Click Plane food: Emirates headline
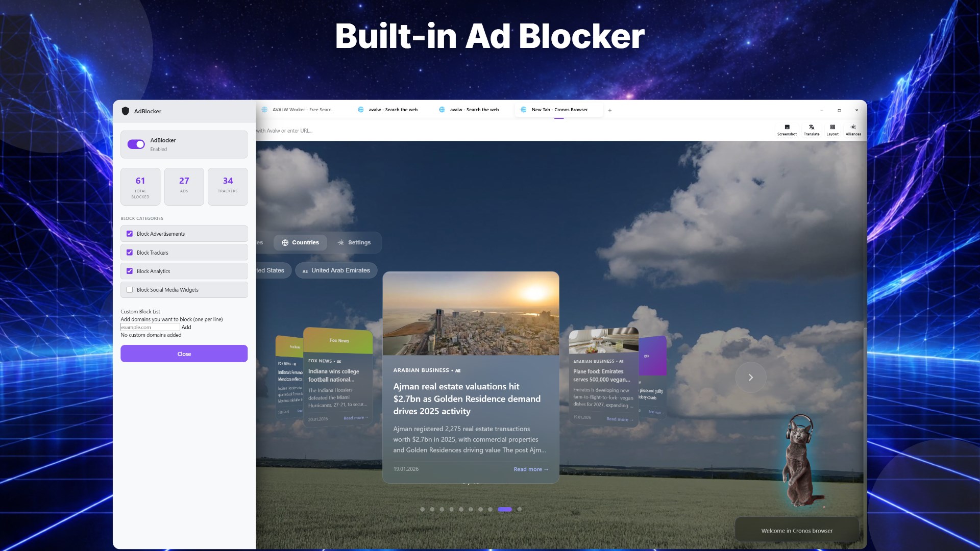This screenshot has width=980, height=551. point(601,375)
